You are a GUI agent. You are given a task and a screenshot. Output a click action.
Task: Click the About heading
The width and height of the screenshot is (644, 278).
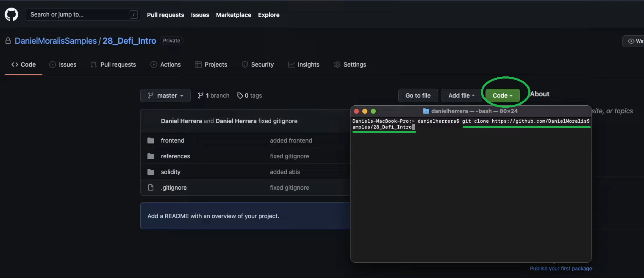coord(540,94)
